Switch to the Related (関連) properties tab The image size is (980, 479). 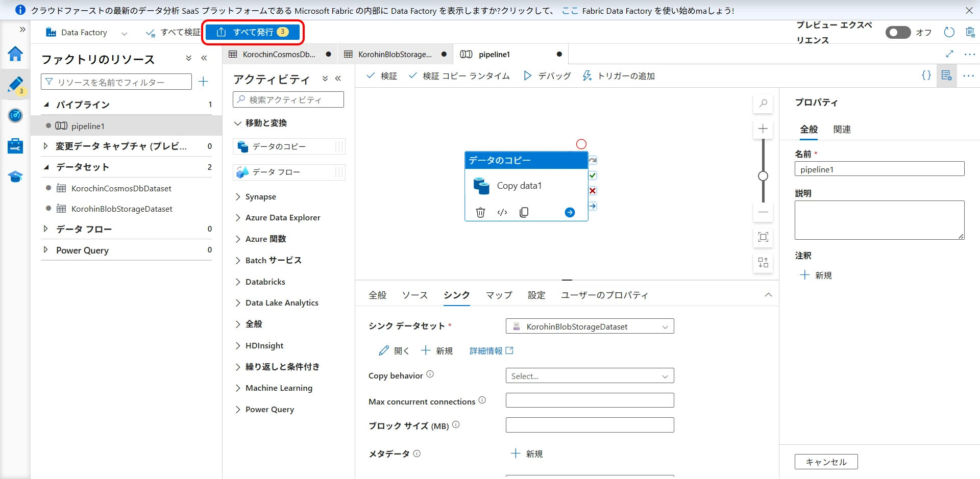(842, 130)
